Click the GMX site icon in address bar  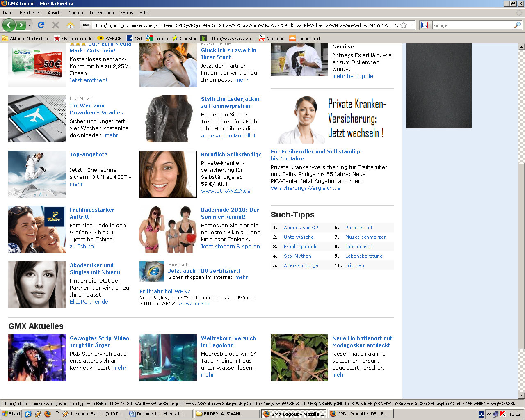pyautogui.click(x=86, y=25)
